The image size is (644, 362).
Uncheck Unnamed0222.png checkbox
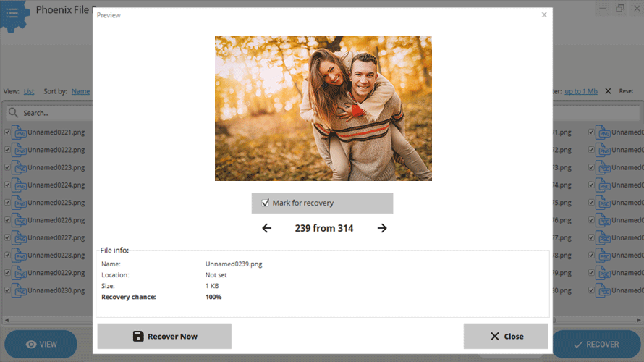tap(7, 150)
